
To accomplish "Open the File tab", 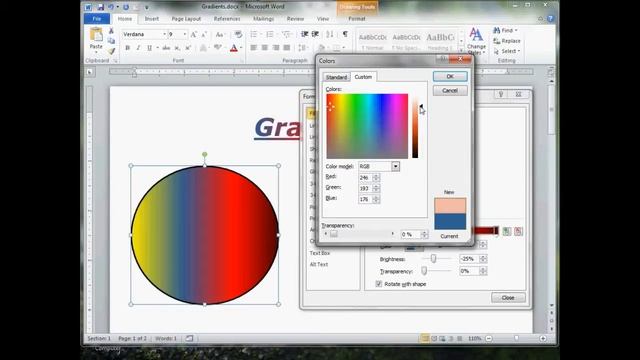I will coord(97,19).
